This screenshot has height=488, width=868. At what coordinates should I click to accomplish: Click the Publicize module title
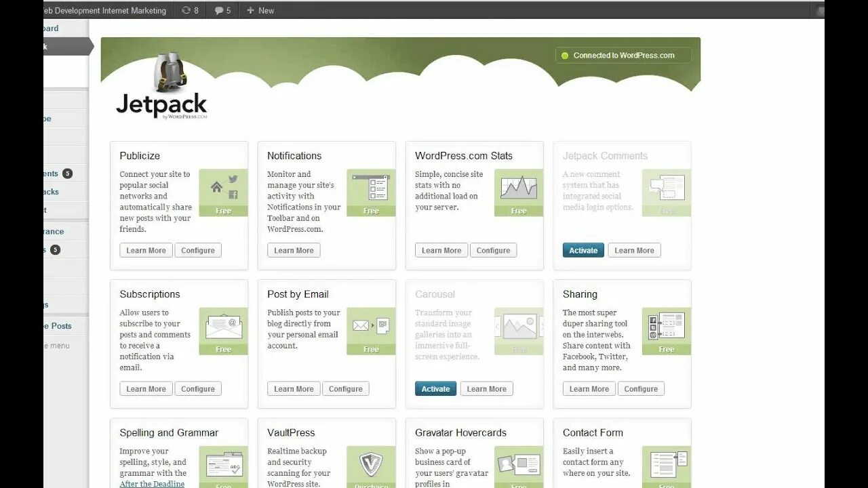140,156
